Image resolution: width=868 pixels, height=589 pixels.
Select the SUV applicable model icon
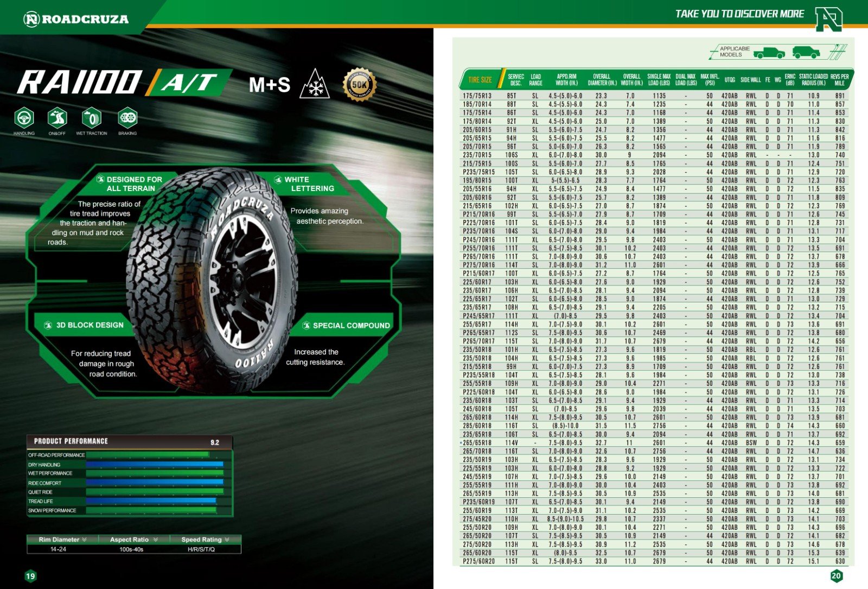806,53
